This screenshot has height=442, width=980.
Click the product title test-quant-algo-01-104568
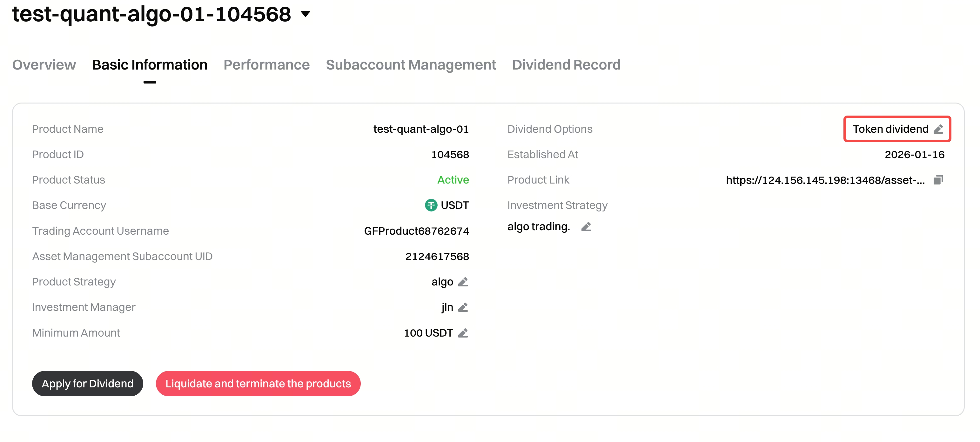point(151,15)
